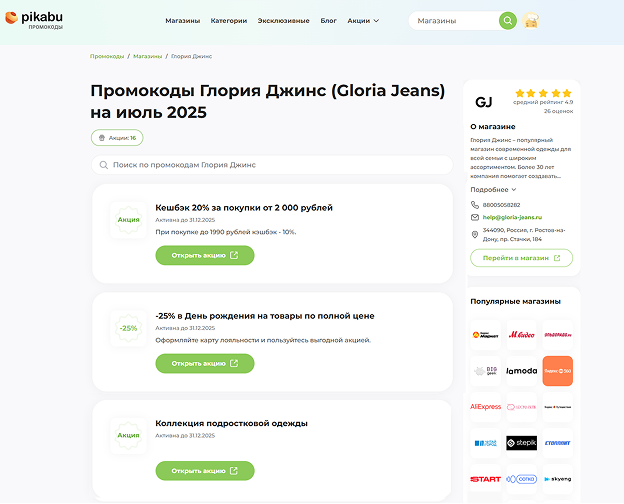Screen dimensions: 624x504
Task: Expand the Подробнее store description
Action: tap(493, 189)
